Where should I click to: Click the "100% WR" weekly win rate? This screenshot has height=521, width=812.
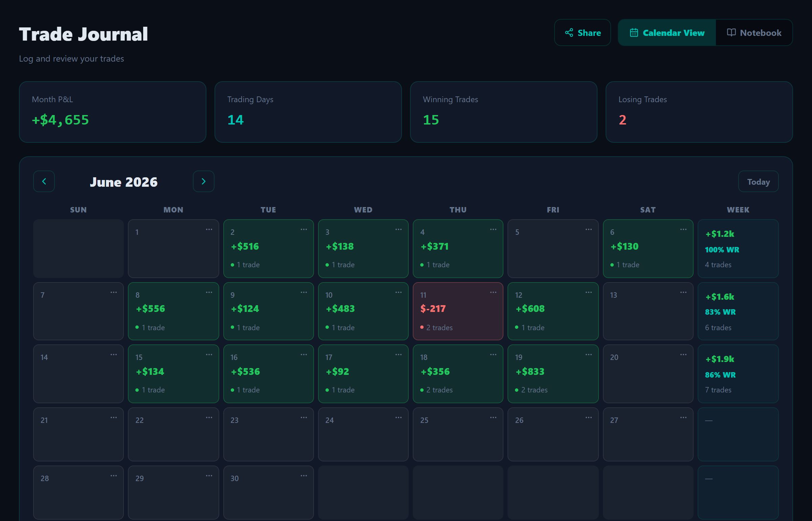point(722,250)
